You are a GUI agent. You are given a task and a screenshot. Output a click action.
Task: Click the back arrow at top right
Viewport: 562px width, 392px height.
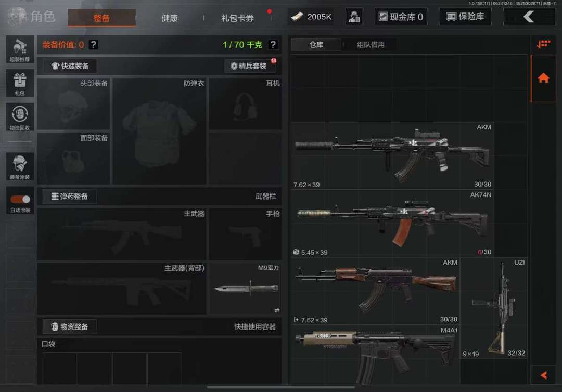529,17
